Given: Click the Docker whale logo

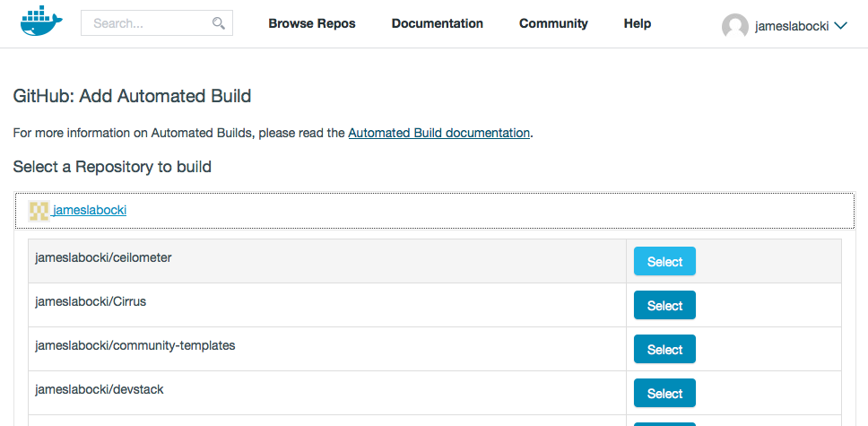Looking at the screenshot, I should pos(41,22).
